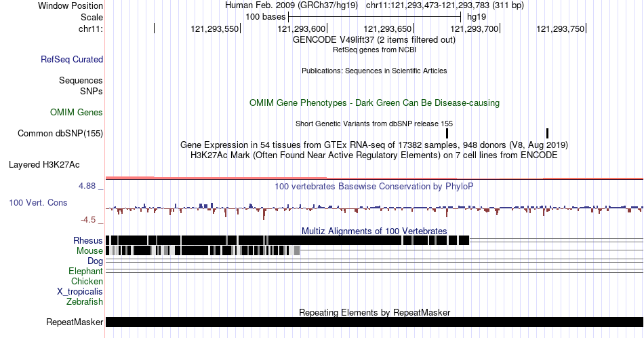Click the Elephant alignment row label
Image resolution: width=644 pixels, height=338 pixels.
point(85,271)
